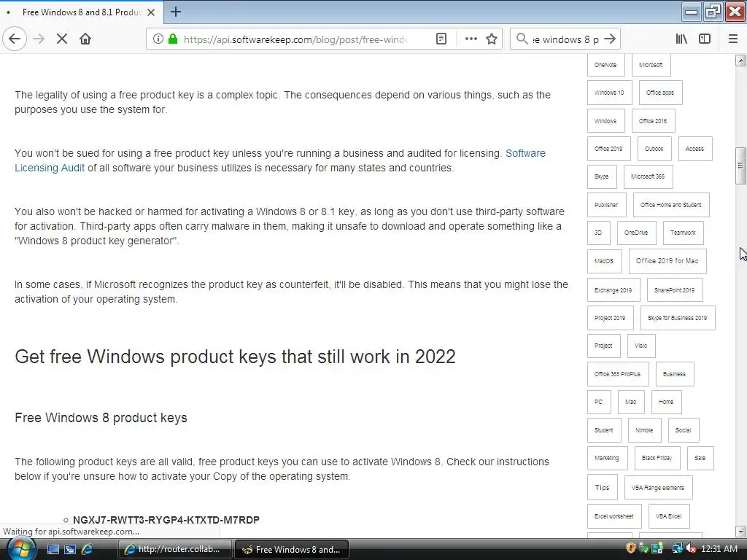
Task: Open the Windows 10 tag
Action: (x=609, y=93)
